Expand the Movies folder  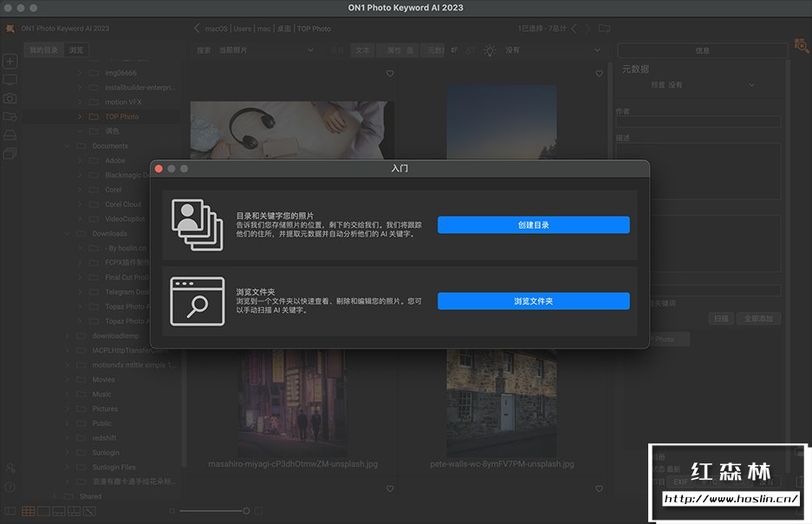coord(68,379)
